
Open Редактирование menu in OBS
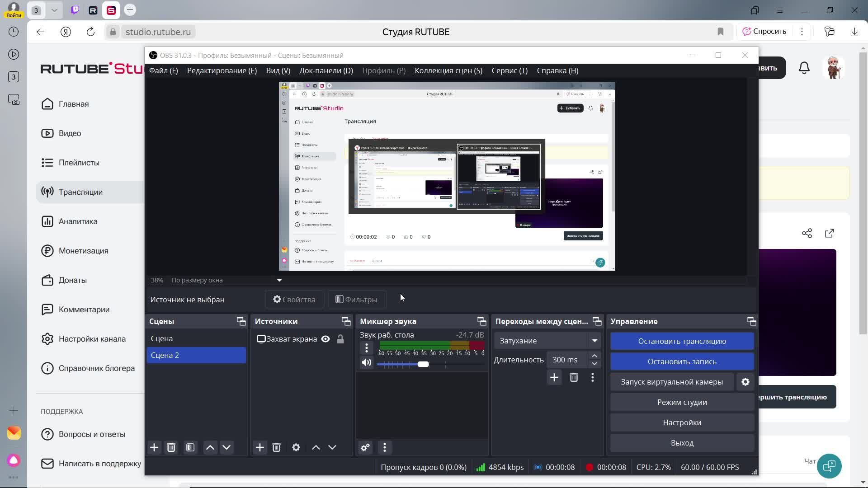point(222,70)
